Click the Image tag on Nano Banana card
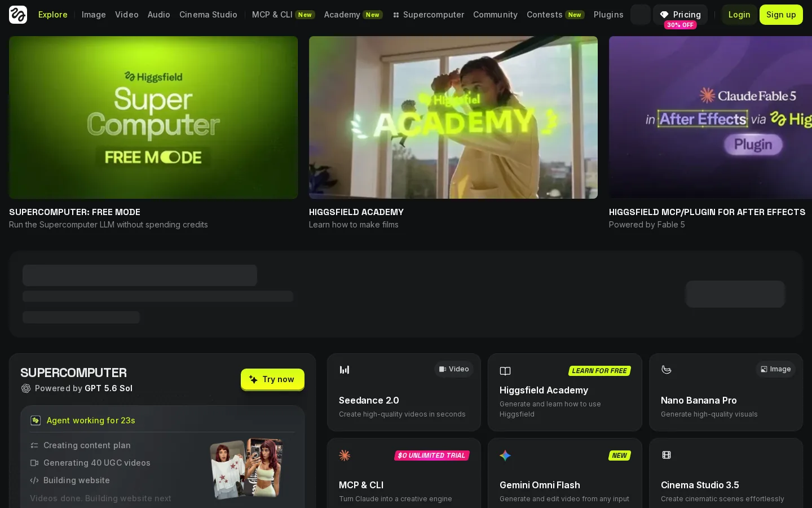Image resolution: width=812 pixels, height=508 pixels. 775,369
